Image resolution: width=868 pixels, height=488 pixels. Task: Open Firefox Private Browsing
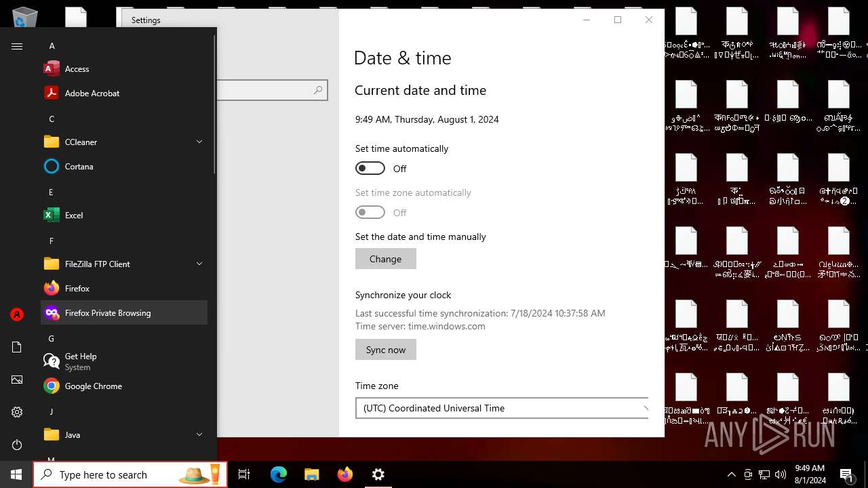click(x=124, y=312)
